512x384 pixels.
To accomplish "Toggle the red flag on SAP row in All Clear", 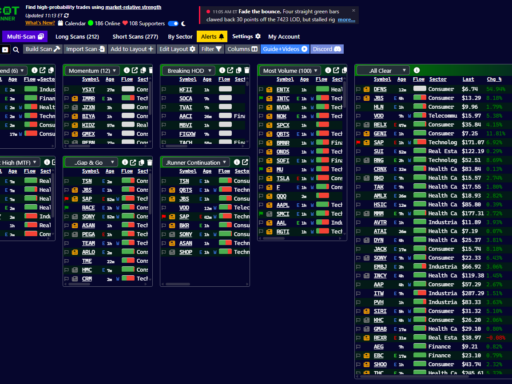I will click(358, 142).
